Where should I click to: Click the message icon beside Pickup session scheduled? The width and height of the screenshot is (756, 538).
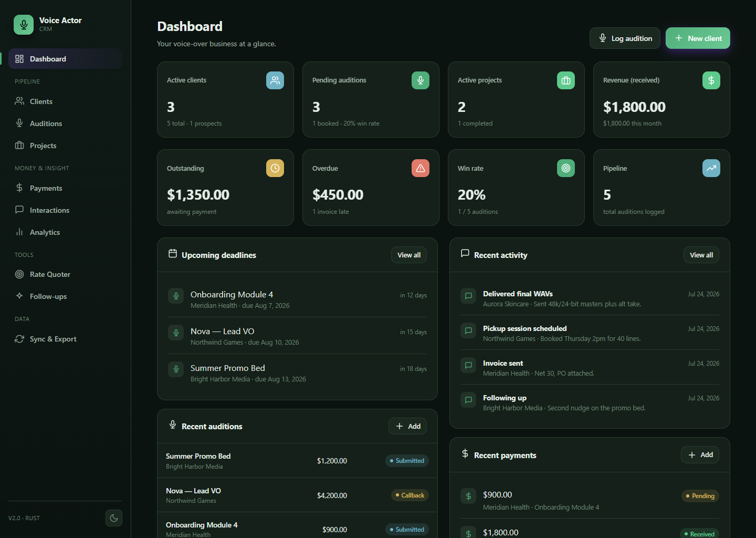[468, 330]
